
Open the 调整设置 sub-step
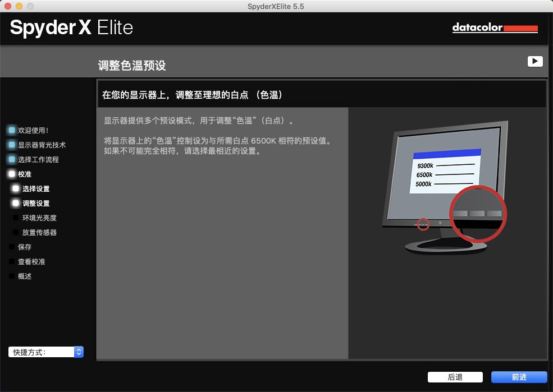(x=36, y=203)
